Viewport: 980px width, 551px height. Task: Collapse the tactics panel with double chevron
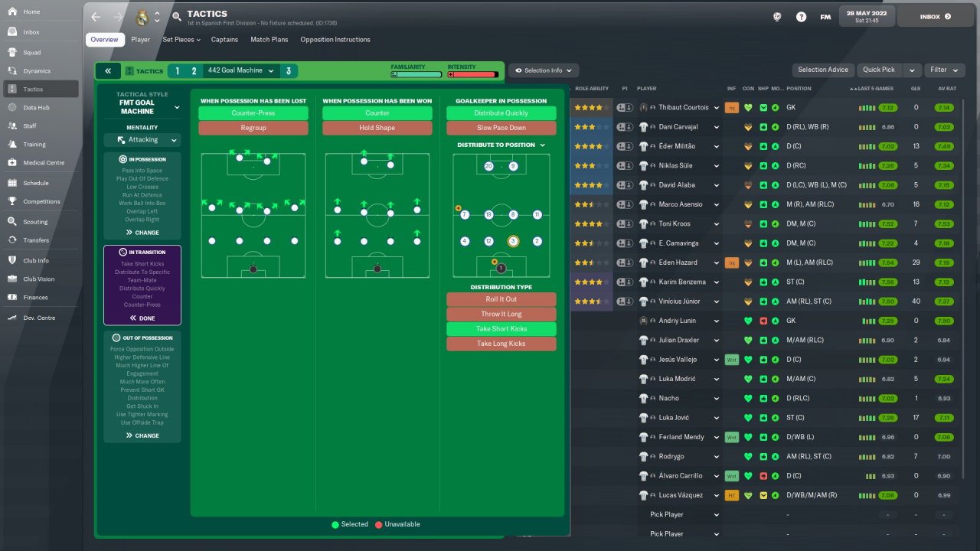(108, 71)
